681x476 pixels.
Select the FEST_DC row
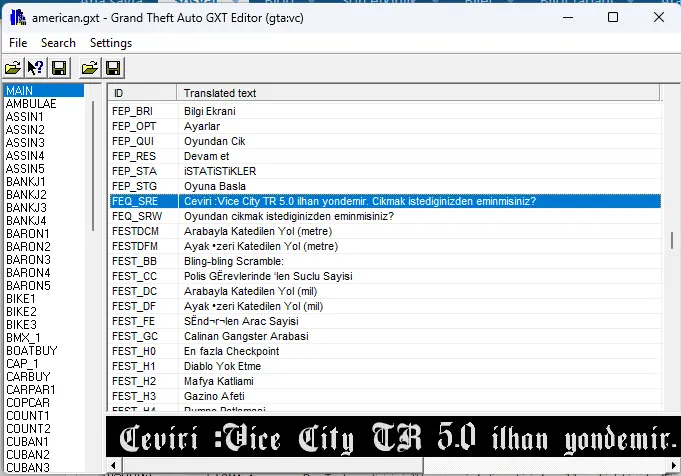(x=385, y=291)
